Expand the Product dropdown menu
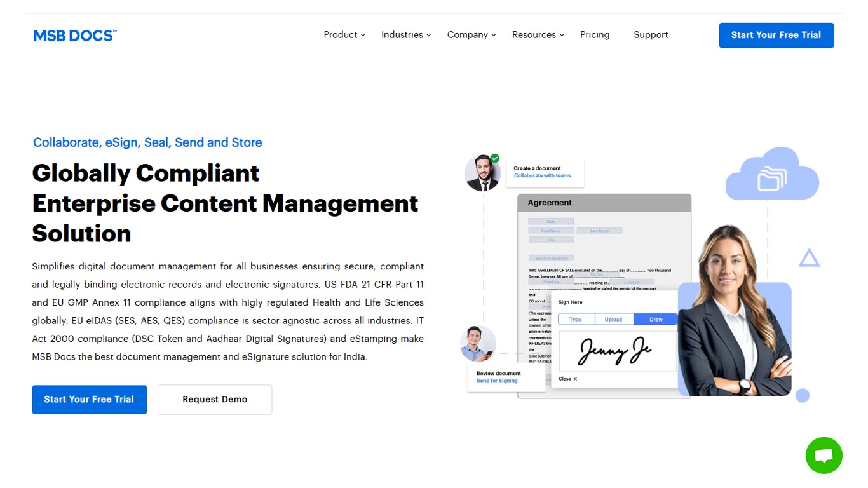This screenshot has width=868, height=488. (x=344, y=35)
